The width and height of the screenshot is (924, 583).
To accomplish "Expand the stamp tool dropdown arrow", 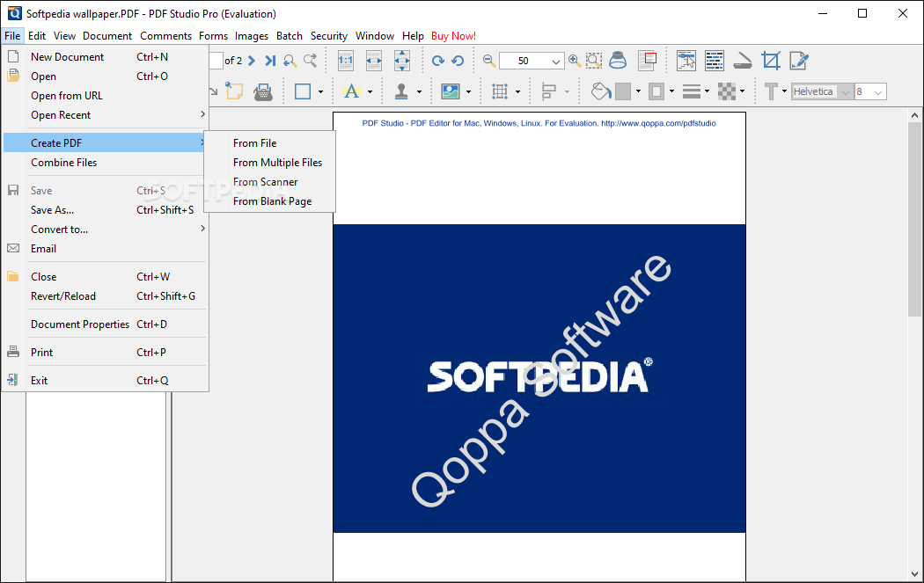I will pyautogui.click(x=419, y=91).
